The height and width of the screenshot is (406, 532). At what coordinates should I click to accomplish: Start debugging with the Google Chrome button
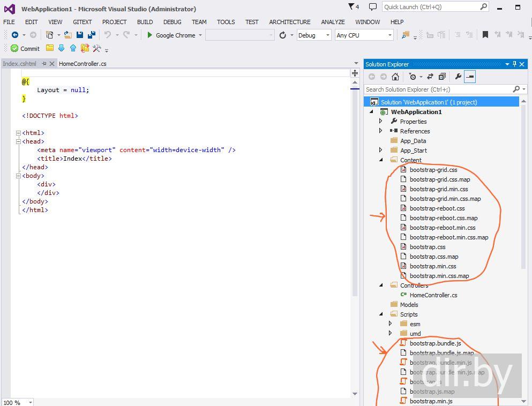coord(171,35)
